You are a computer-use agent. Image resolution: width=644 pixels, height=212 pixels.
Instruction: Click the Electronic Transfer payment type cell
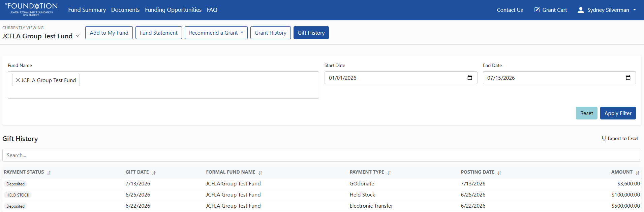click(x=371, y=206)
